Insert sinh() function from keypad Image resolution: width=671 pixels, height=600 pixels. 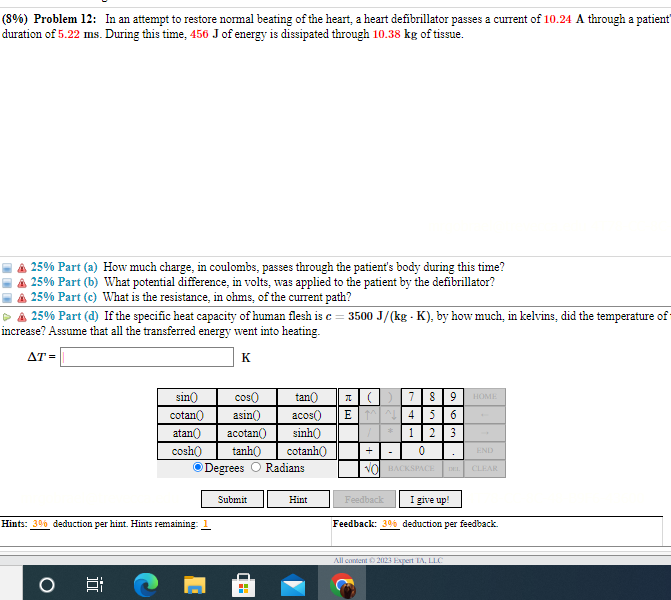pyautogui.click(x=306, y=433)
